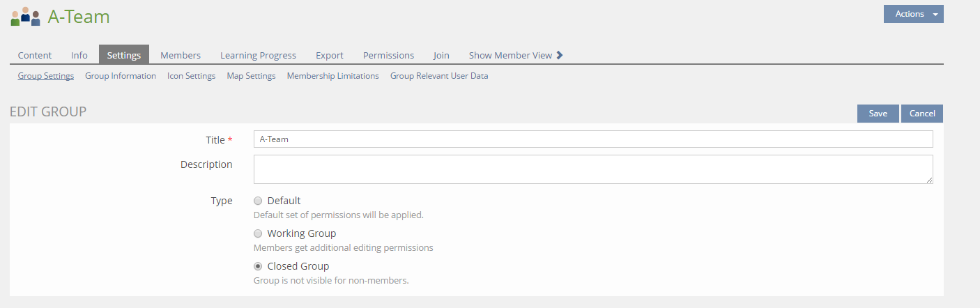Open the Permissions tab

click(388, 55)
